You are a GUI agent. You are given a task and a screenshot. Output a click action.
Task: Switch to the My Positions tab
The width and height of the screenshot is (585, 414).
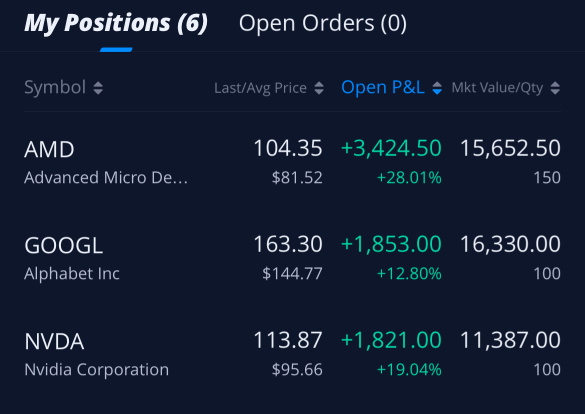pos(116,23)
